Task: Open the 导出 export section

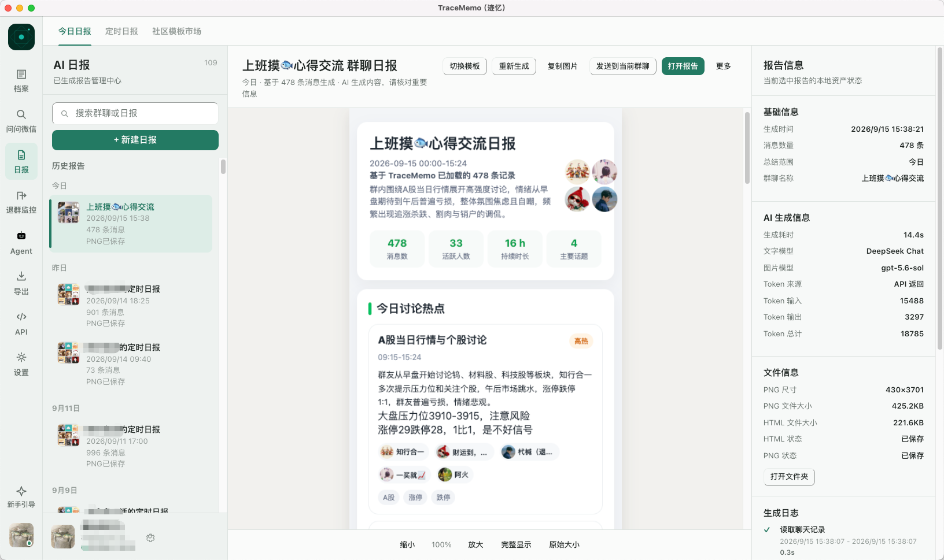Action: point(21,283)
